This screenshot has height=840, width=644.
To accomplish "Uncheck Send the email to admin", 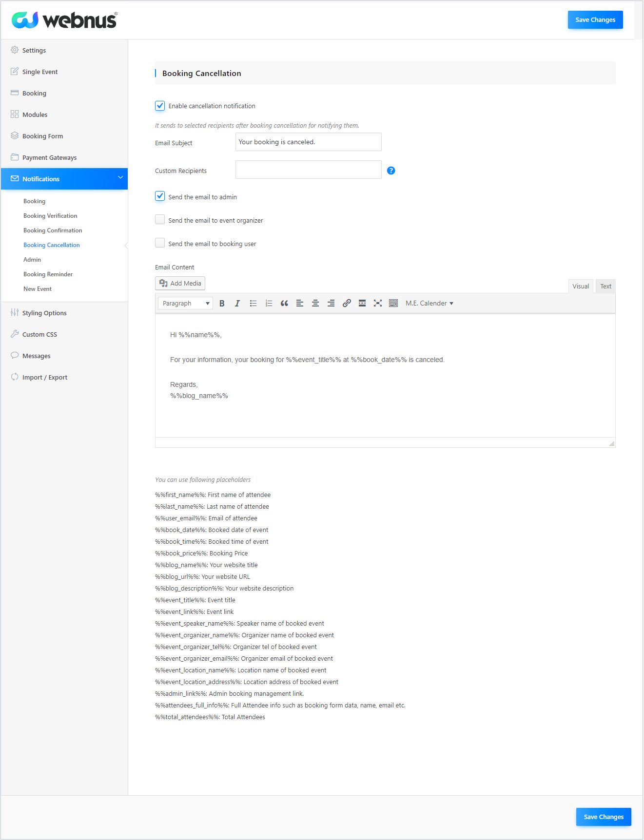I will click(160, 196).
